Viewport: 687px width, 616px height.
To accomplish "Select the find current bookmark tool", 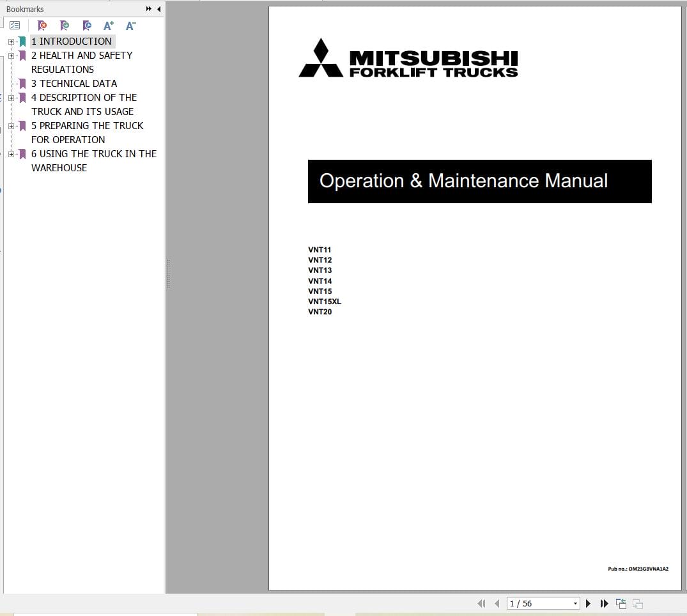I will (x=88, y=26).
